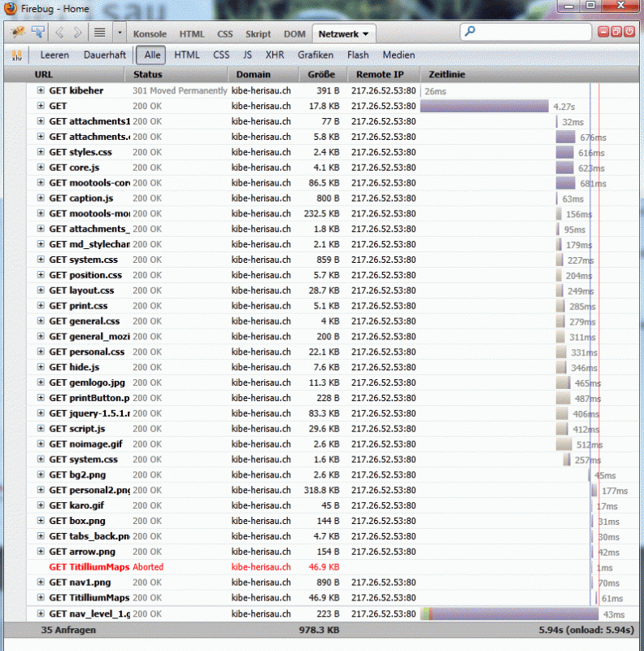The width and height of the screenshot is (644, 651).
Task: Open the small dropdown arrow beside the lines icon
Action: tap(120, 33)
